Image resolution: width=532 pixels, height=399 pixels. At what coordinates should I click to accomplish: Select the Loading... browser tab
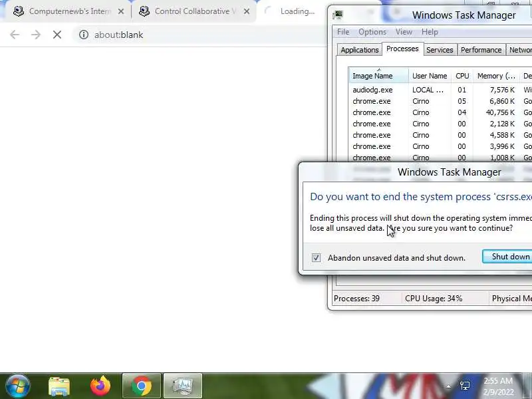pos(292,11)
